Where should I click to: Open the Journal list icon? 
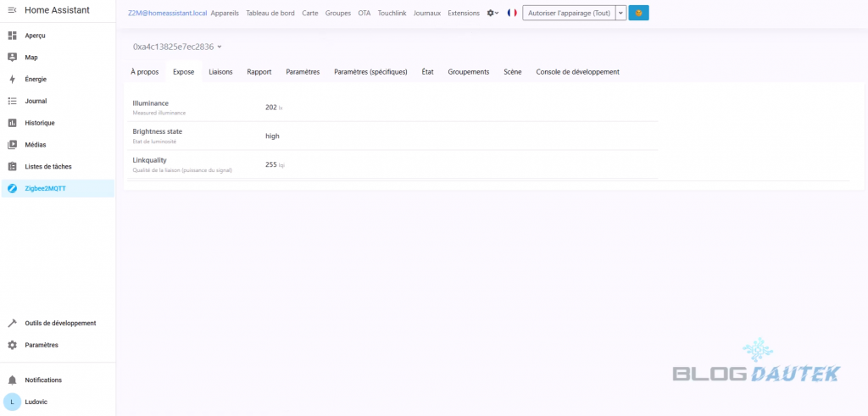pos(12,101)
